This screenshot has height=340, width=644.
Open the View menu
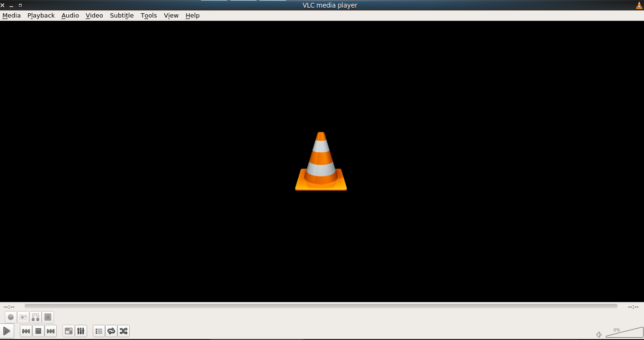(171, 15)
